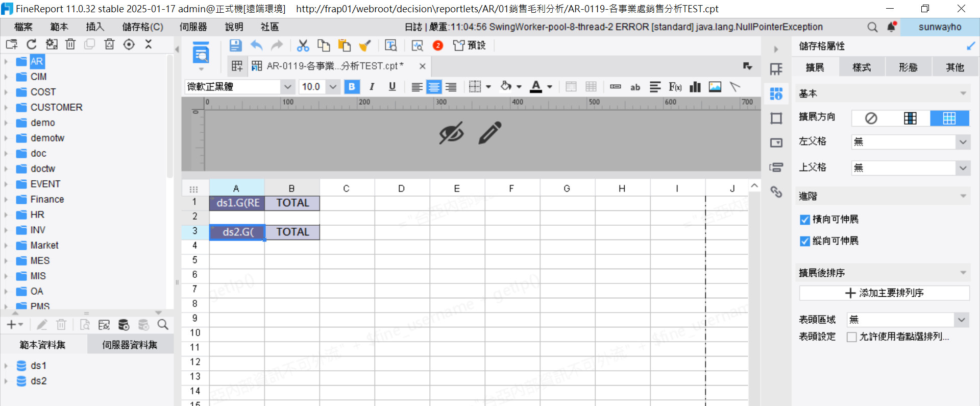Switch to the 樣式 tab
This screenshot has width=980, height=406.
click(x=862, y=67)
